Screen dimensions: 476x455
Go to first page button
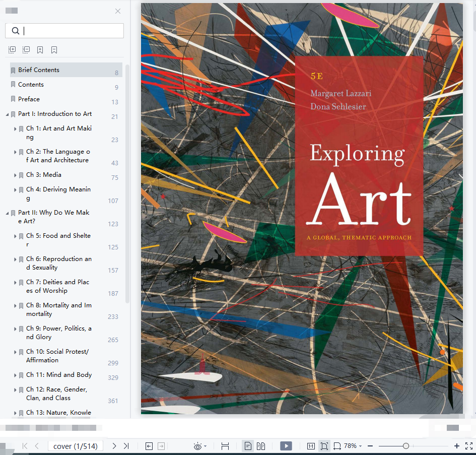tap(25, 446)
